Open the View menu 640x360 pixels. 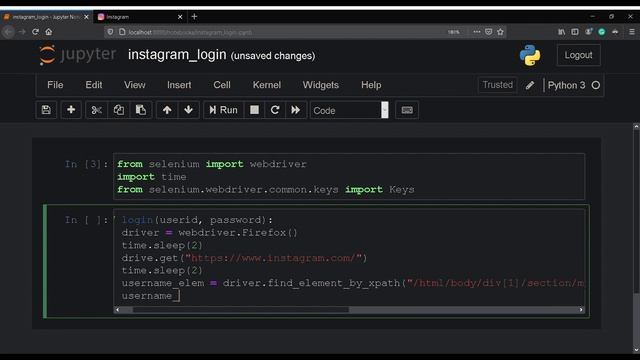coord(135,85)
